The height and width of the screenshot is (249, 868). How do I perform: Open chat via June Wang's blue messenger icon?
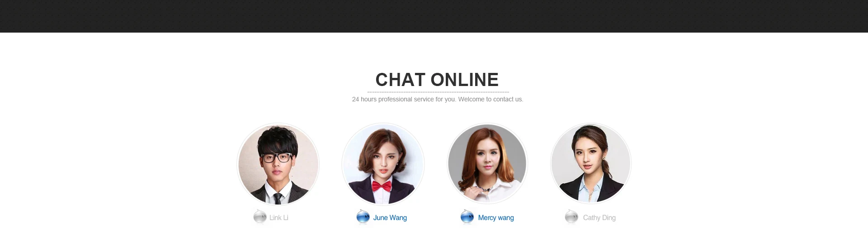[363, 217]
